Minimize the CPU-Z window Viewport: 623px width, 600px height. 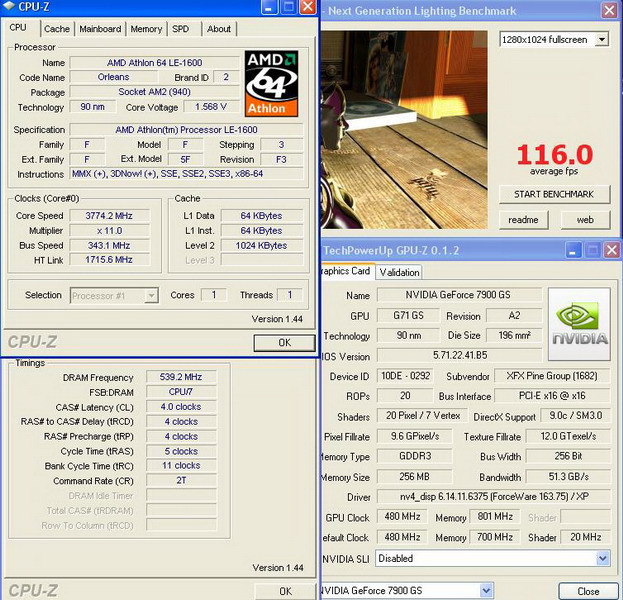tap(269, 7)
